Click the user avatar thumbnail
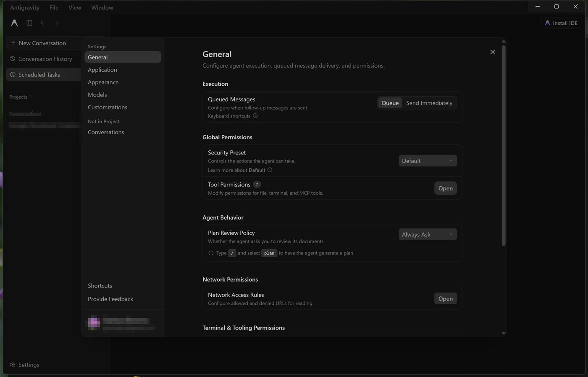 coord(94,322)
